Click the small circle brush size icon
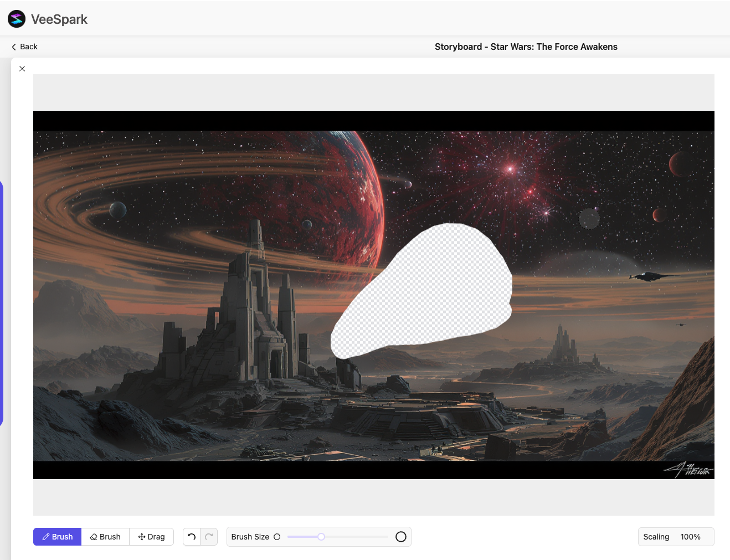 (277, 537)
